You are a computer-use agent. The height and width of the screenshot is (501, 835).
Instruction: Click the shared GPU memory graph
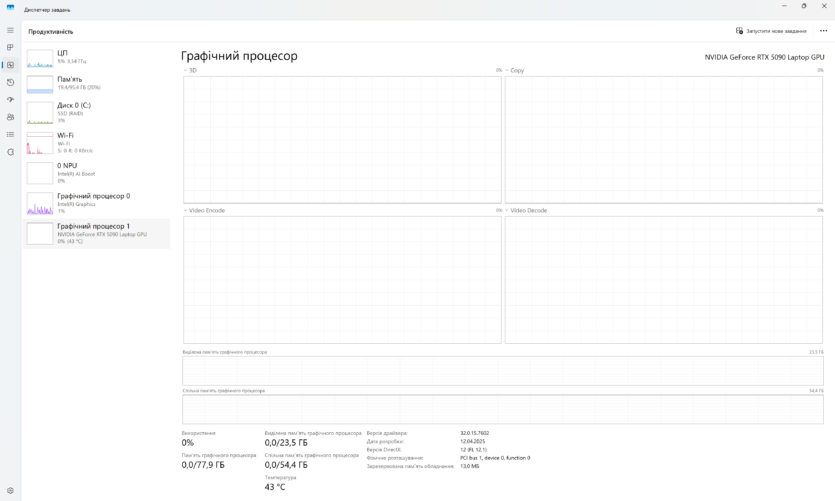click(503, 409)
